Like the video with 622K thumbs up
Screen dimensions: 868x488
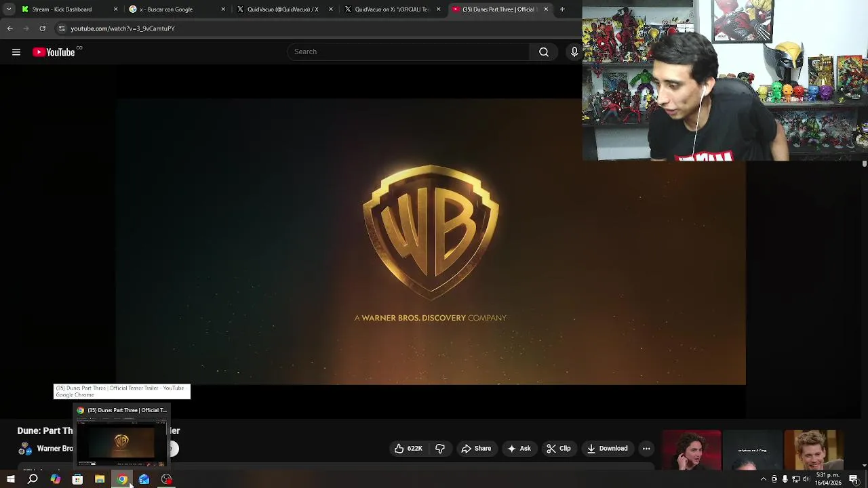coord(408,449)
